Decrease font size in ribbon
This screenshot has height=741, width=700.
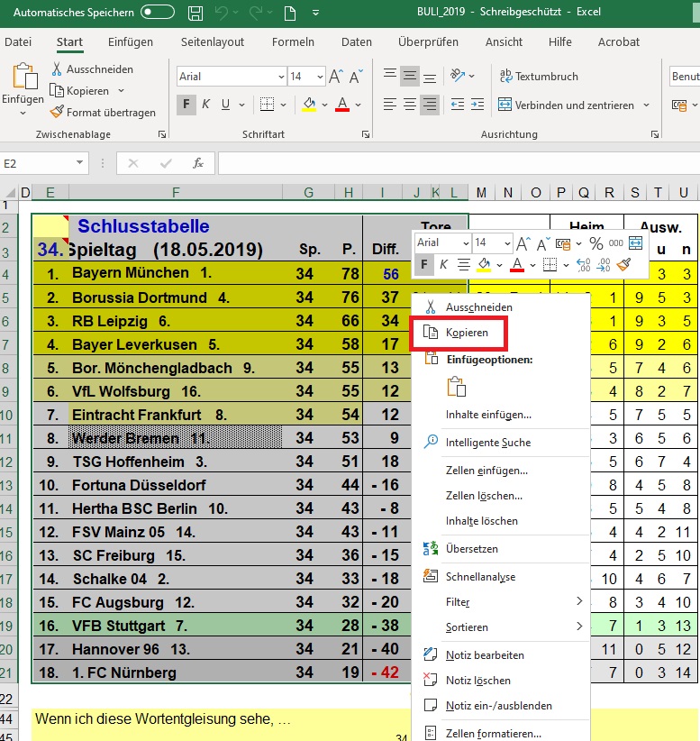click(x=356, y=77)
